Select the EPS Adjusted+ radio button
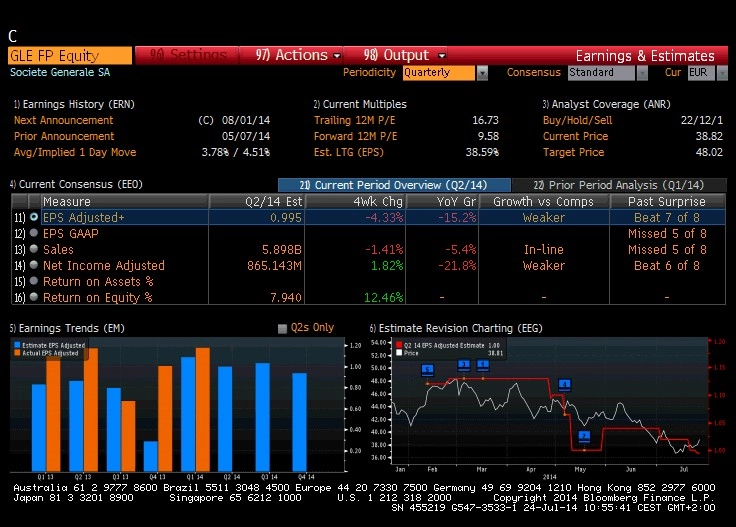The width and height of the screenshot is (736, 527). (x=34, y=217)
